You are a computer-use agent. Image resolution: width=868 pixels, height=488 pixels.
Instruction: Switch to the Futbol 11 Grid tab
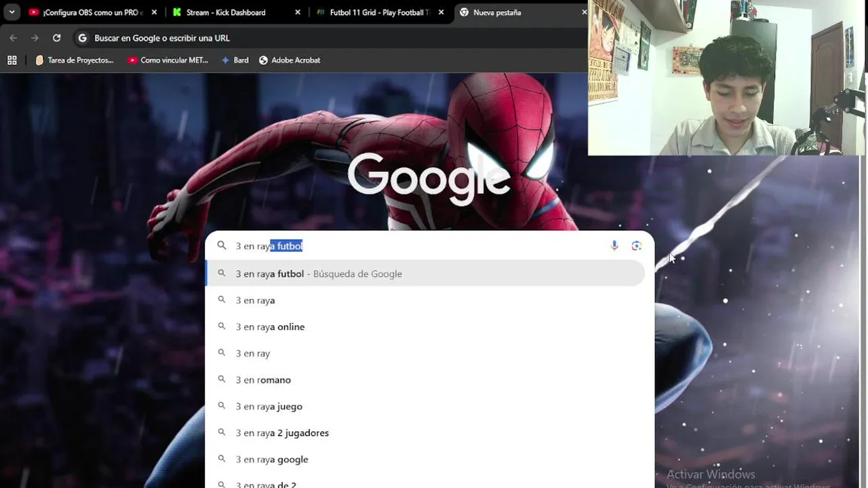(380, 12)
